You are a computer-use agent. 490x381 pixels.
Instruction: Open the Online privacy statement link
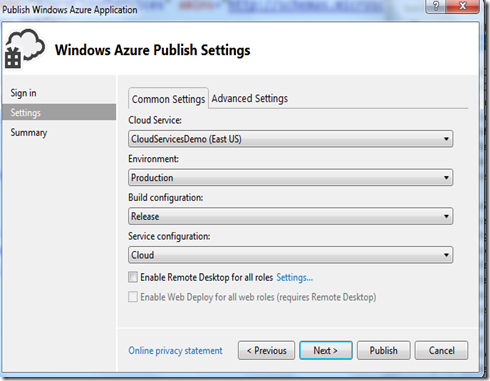click(175, 351)
